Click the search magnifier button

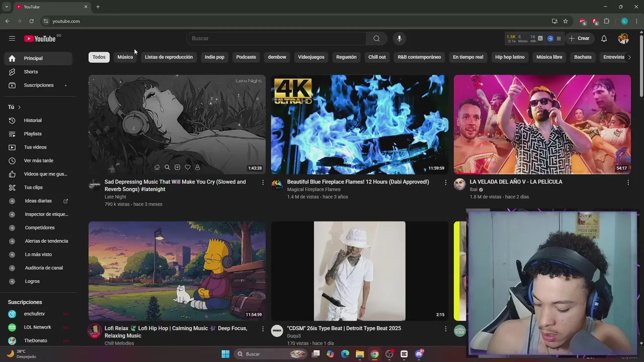(x=376, y=38)
